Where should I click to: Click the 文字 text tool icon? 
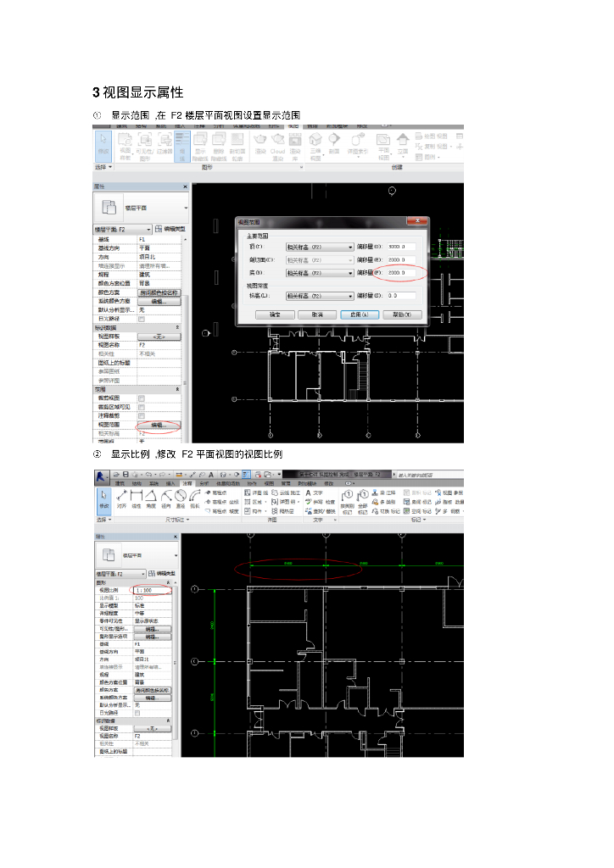pos(308,492)
